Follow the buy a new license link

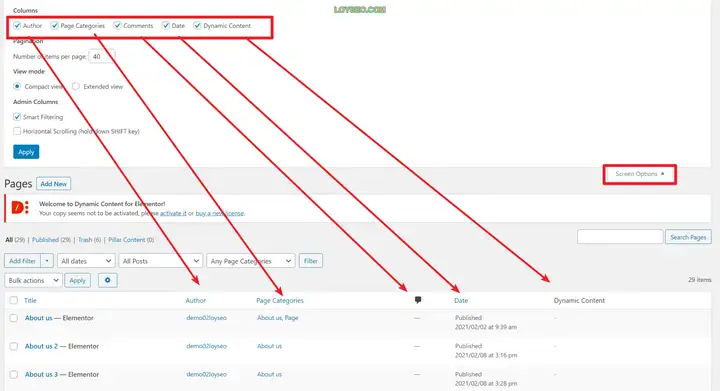click(219, 213)
